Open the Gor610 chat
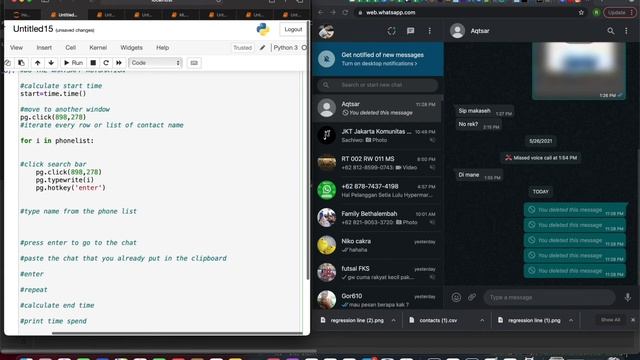 378,299
